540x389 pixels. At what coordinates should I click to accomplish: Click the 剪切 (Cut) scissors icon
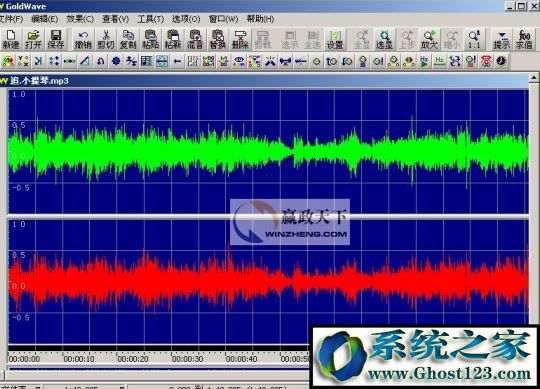pos(106,39)
